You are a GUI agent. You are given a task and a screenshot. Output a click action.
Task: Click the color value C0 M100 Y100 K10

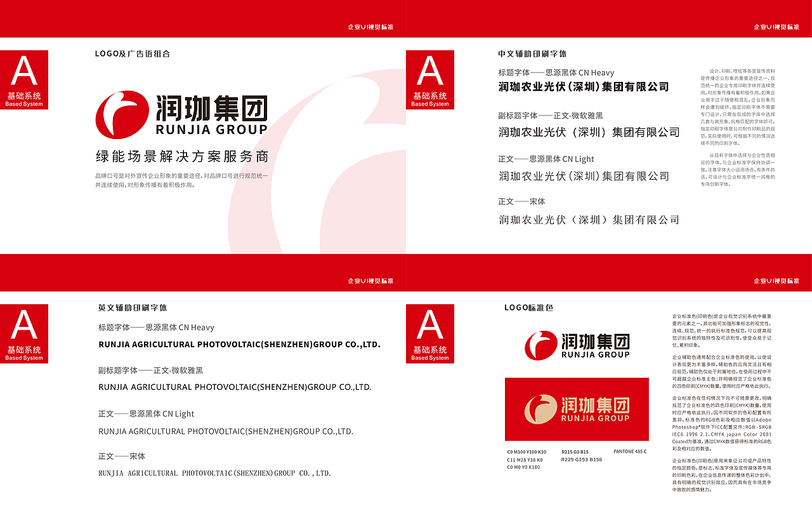click(527, 452)
